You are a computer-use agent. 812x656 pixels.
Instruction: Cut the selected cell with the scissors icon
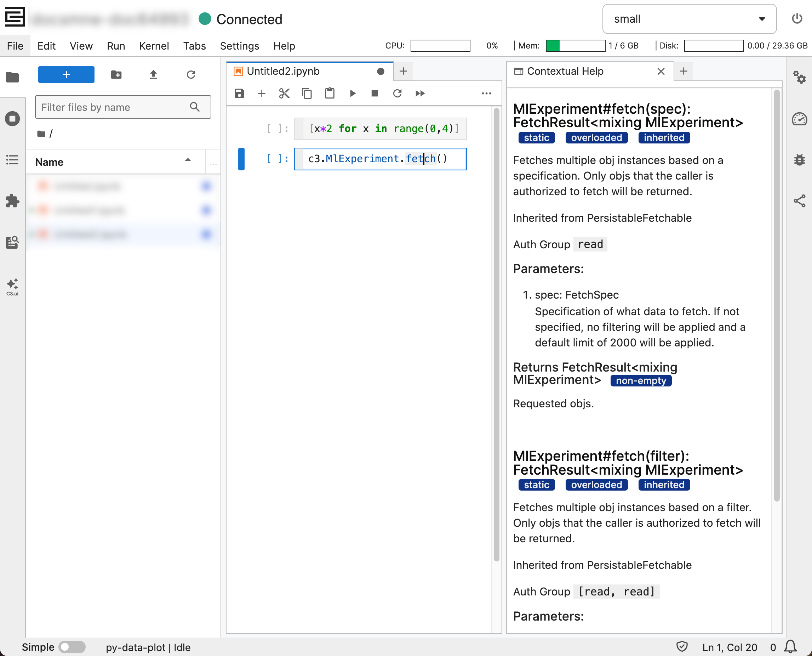click(x=284, y=94)
